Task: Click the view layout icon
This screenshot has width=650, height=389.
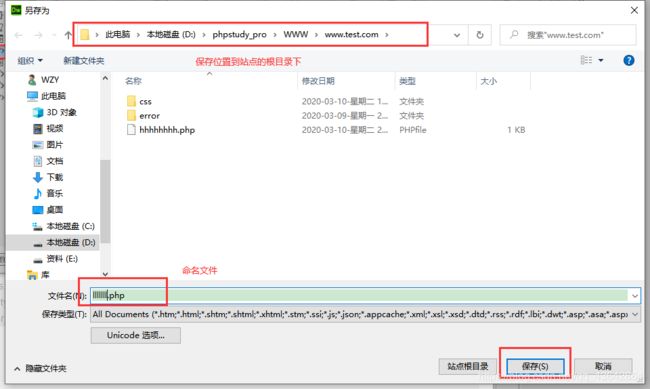Action: [586, 61]
